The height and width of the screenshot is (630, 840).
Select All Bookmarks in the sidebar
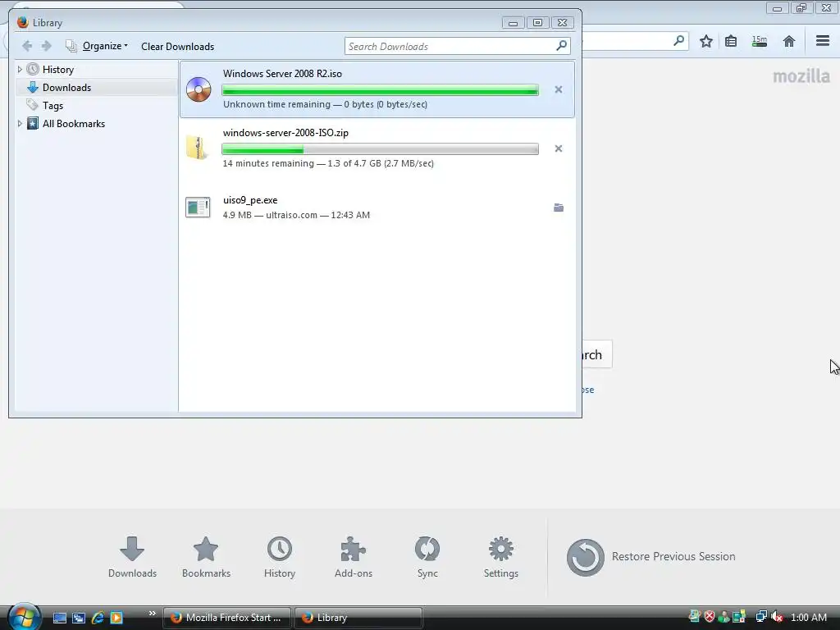tap(73, 124)
